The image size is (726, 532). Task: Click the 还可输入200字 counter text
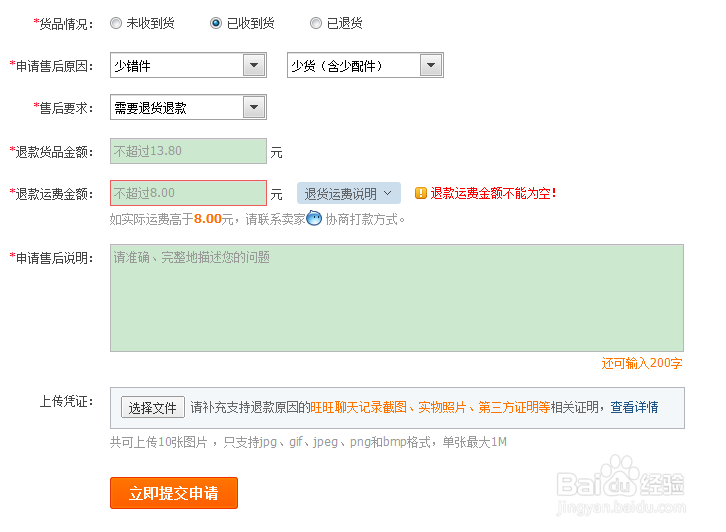coord(642,363)
